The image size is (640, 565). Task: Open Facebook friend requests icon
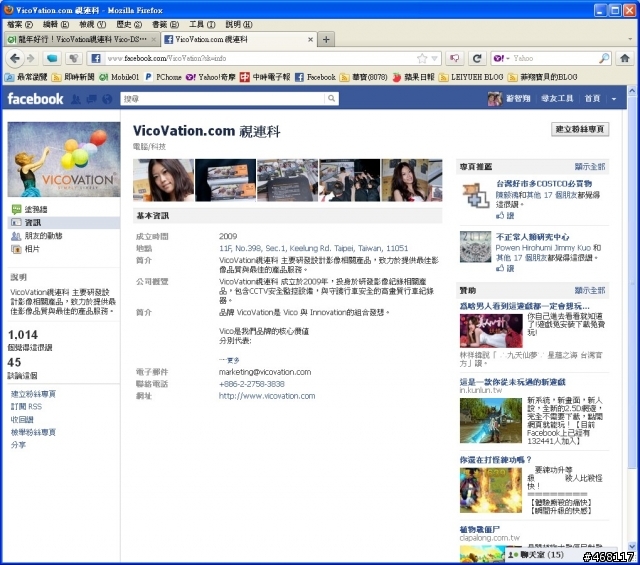tap(76, 99)
